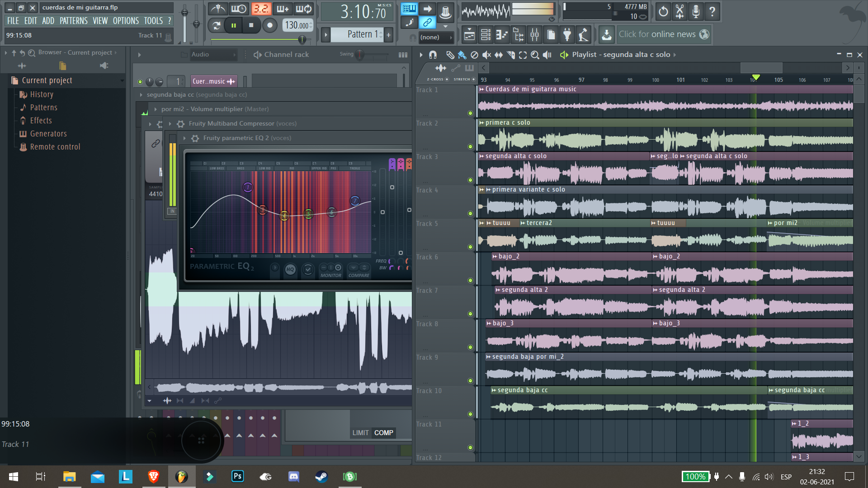
Task: Add a new pattern with the plus button
Action: pos(388,35)
